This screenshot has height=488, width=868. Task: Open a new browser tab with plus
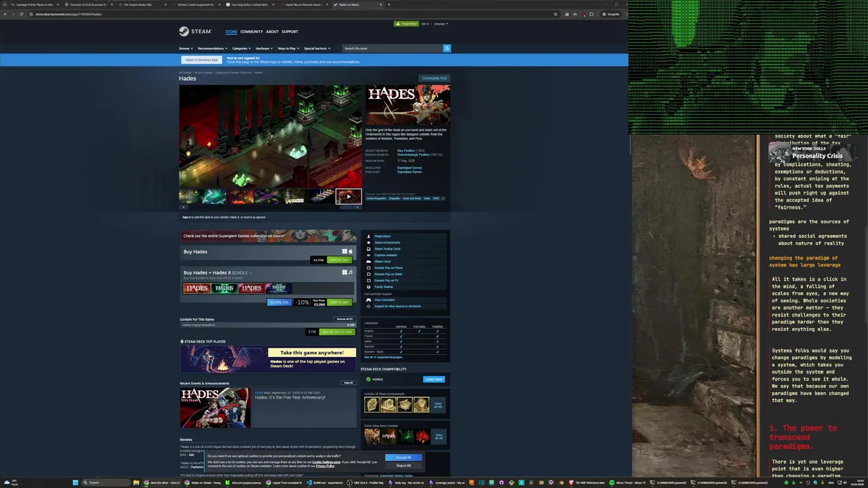tap(389, 5)
